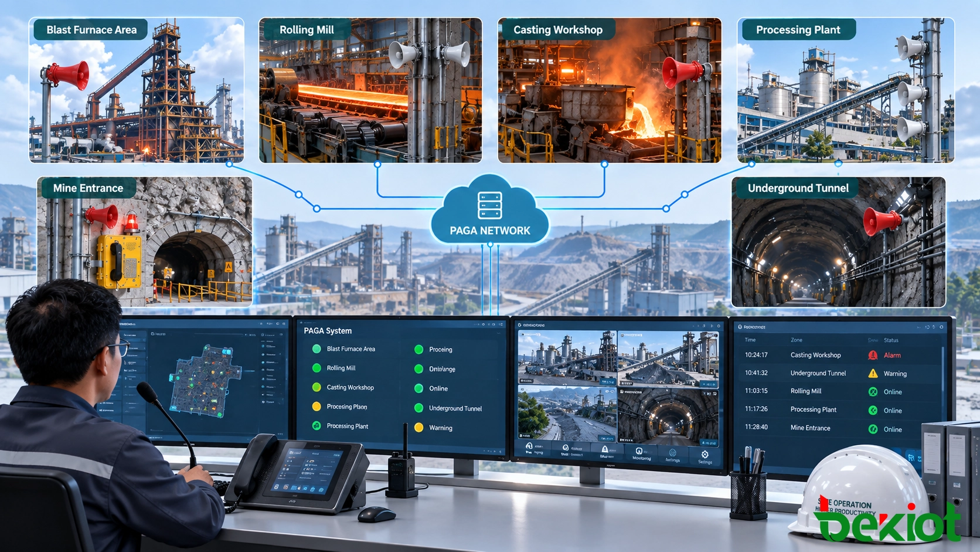Image resolution: width=980 pixels, height=552 pixels.
Task: Click the Time column header in event log
Action: pos(750,340)
